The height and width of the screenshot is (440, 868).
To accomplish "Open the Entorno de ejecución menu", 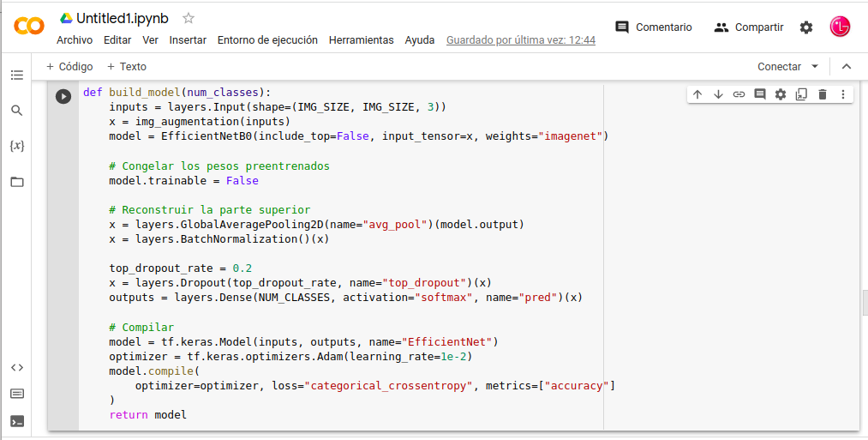I will pyautogui.click(x=267, y=40).
